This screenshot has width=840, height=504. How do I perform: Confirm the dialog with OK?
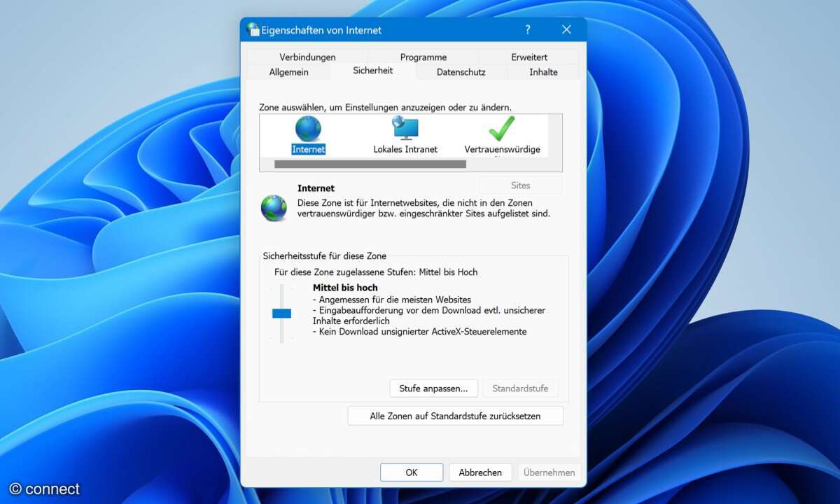click(x=412, y=472)
